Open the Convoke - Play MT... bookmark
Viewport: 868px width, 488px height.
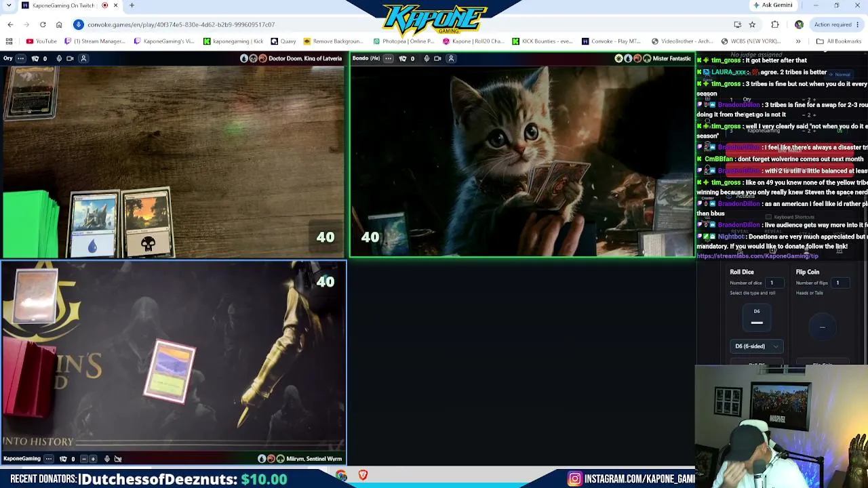click(612, 41)
